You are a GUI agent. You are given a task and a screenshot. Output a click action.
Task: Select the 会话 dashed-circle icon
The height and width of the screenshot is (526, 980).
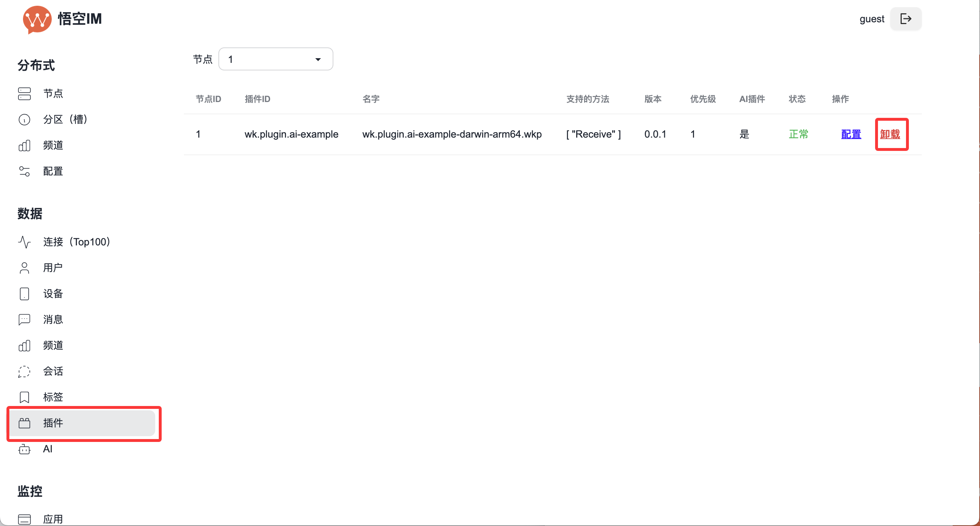(24, 371)
